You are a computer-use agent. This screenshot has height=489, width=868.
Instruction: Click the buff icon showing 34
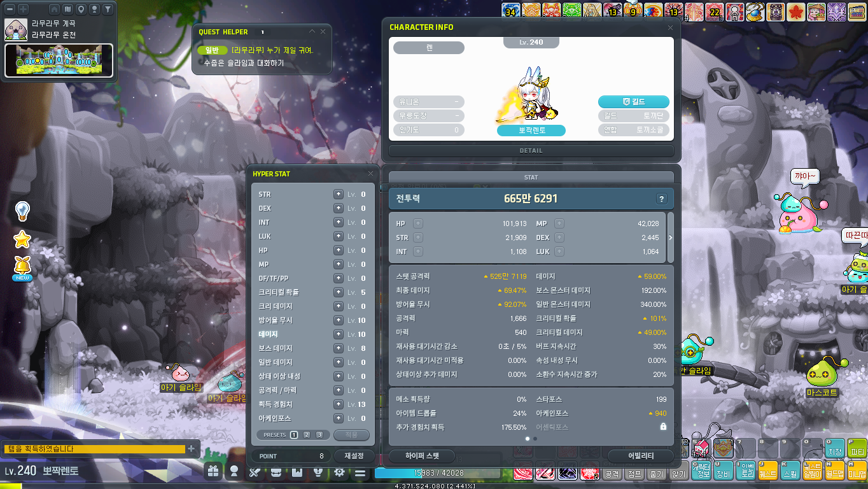pos(510,11)
